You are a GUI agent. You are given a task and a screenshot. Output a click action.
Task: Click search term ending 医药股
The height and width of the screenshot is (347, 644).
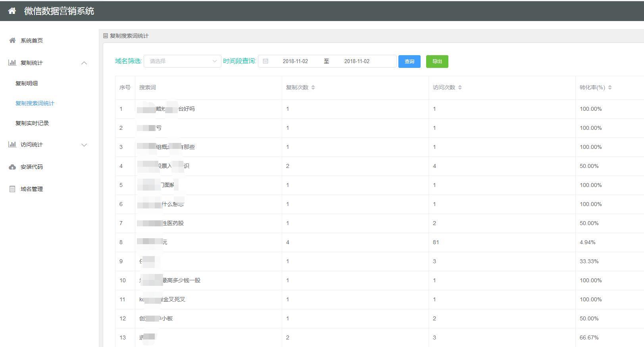click(x=161, y=223)
